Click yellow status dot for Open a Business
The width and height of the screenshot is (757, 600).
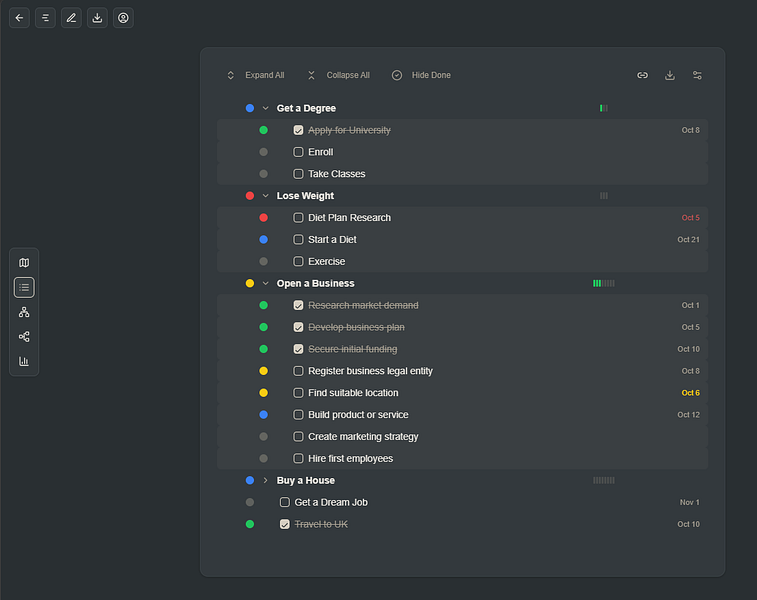[250, 283]
